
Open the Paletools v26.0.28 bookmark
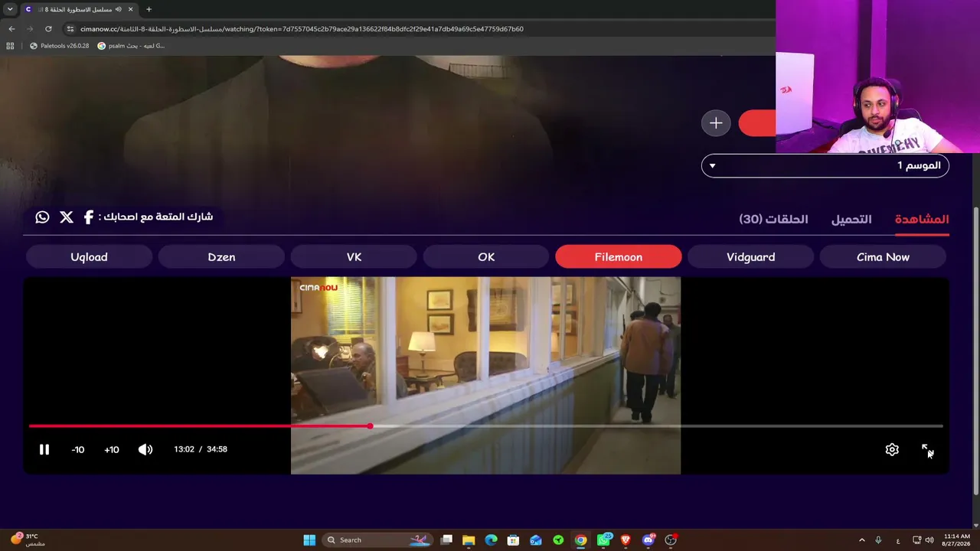59,46
